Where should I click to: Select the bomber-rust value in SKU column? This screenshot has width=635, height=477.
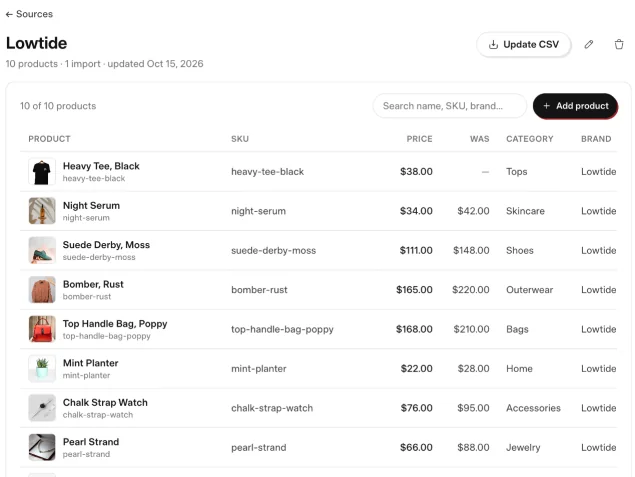pos(259,290)
